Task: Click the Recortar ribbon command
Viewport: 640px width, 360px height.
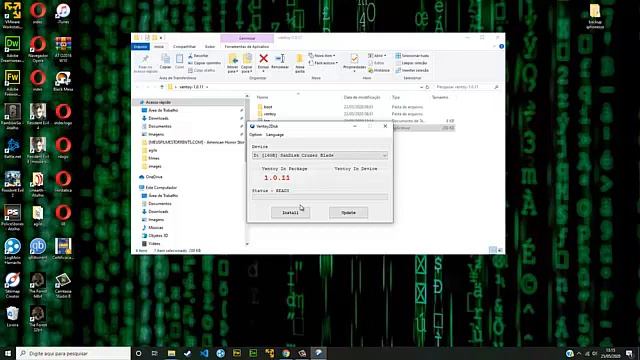Action: [x=198, y=56]
